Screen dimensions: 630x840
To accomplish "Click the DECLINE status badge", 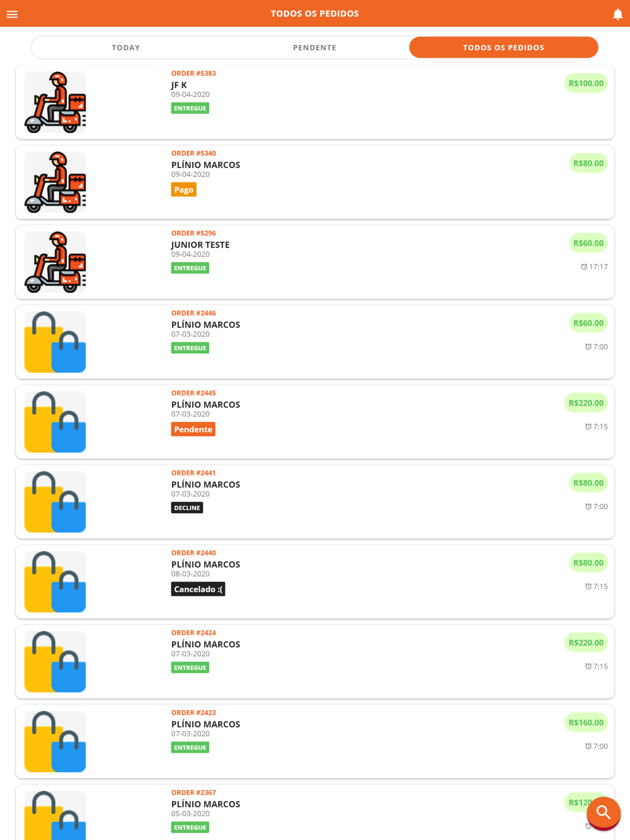I will coord(186,508).
